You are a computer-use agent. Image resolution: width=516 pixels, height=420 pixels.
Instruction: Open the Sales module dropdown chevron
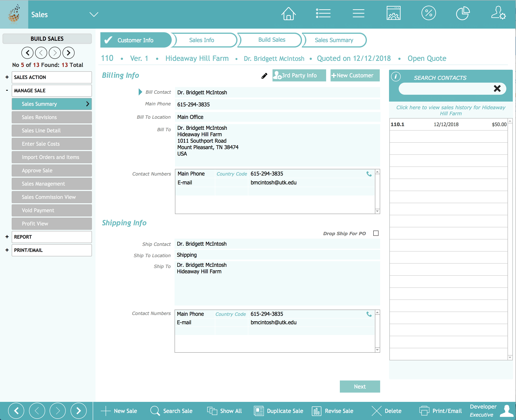[x=94, y=14]
